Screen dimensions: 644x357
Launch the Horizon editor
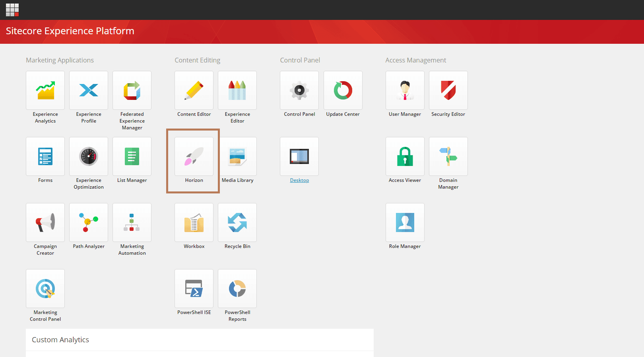pyautogui.click(x=194, y=156)
